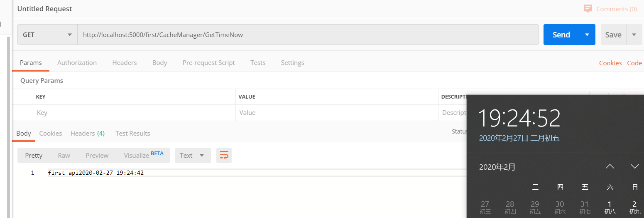Screen dimensions: 644x218
Task: Select the response Headers (4) tab
Action: [88, 134]
